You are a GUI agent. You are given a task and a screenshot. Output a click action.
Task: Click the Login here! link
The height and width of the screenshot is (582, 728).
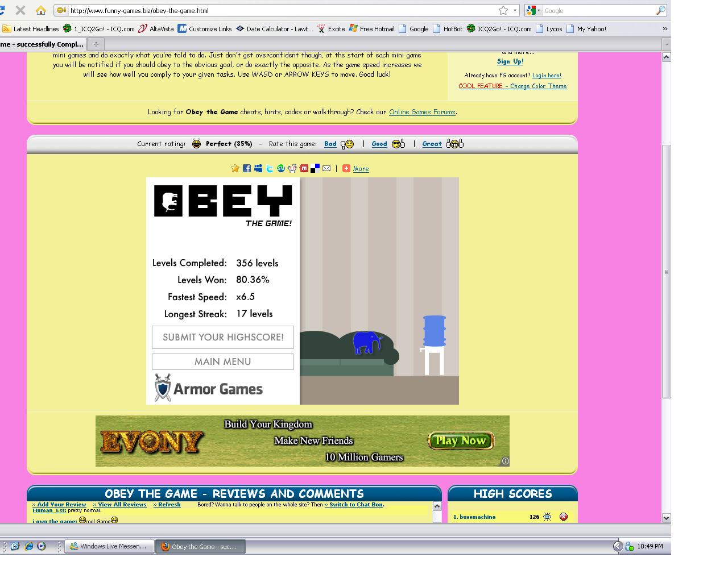pyautogui.click(x=547, y=75)
